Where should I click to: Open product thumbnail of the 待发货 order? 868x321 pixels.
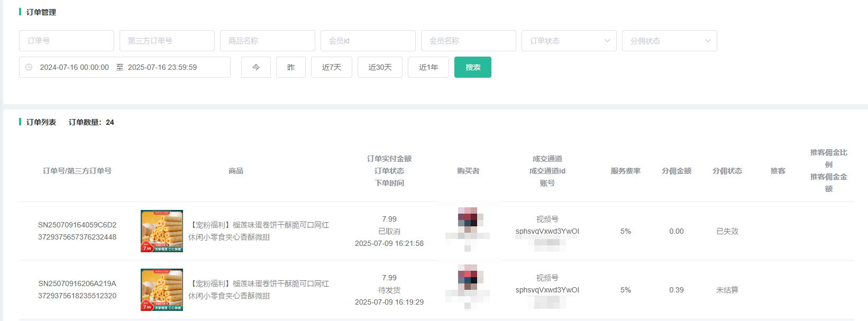point(162,290)
